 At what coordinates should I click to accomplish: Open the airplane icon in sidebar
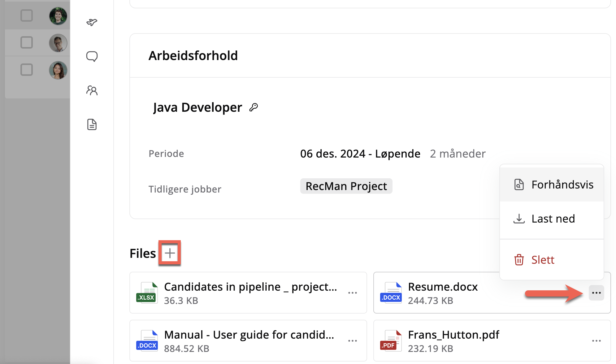click(x=92, y=22)
